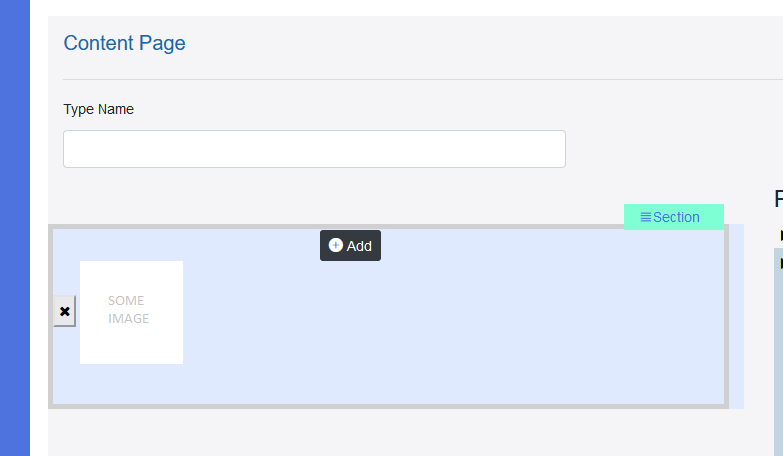Select the SOME IMAGE placeholder thumbnail
The height and width of the screenshot is (456, 783).
point(131,312)
